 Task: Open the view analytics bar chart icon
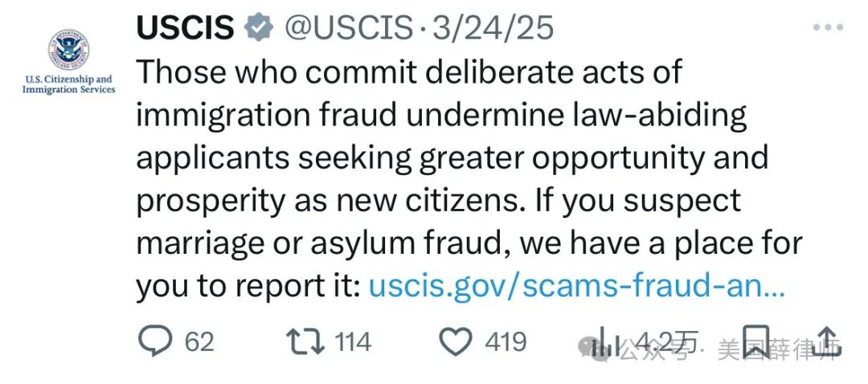click(606, 342)
